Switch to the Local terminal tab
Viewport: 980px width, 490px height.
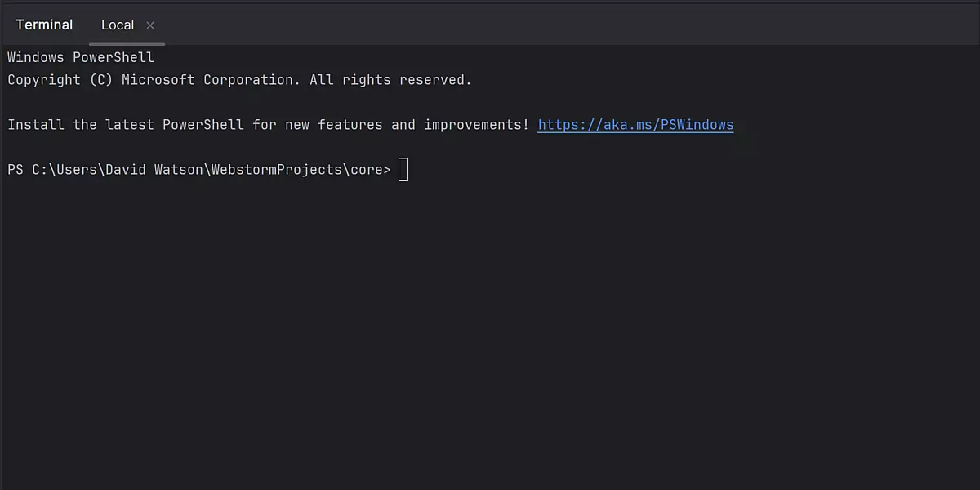[x=117, y=25]
